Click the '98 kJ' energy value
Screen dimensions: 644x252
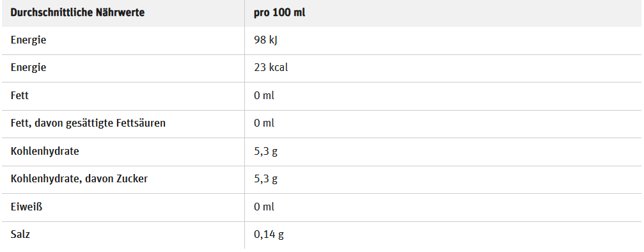[266, 41]
